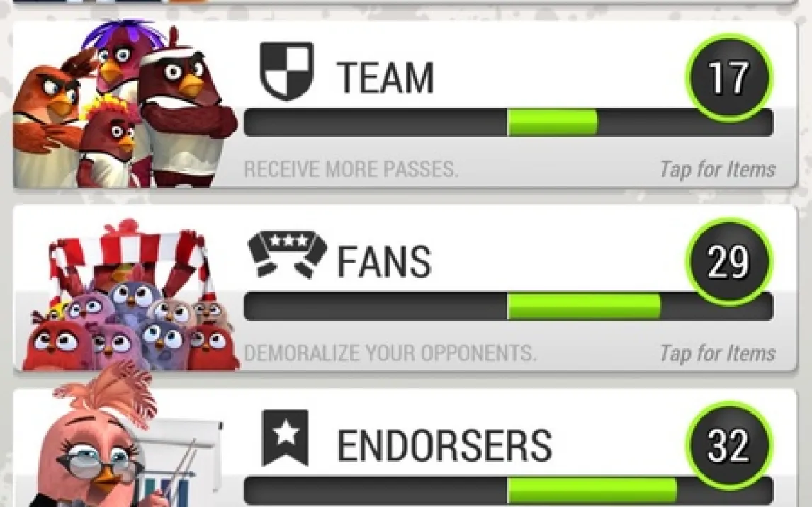Tap the Fans level 29 badge

tap(729, 262)
